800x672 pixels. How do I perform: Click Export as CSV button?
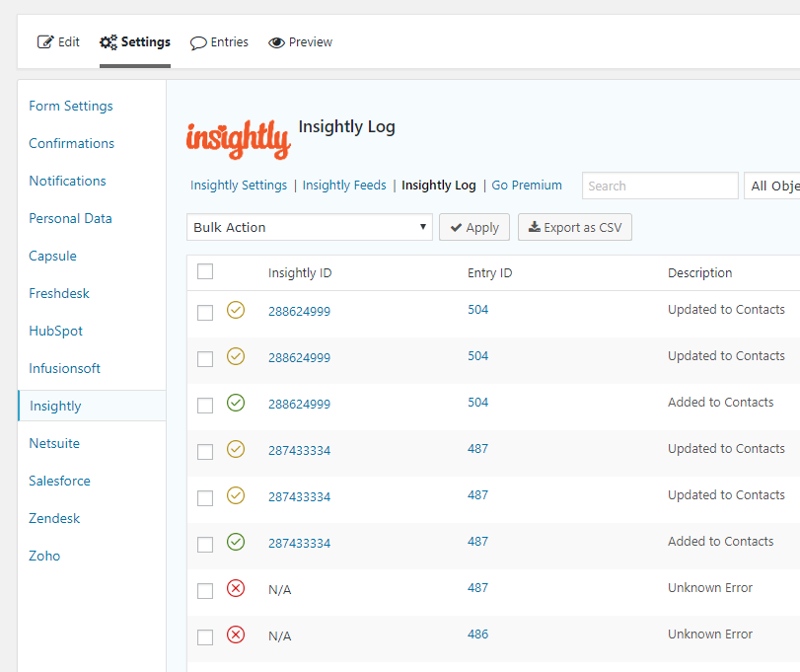(x=575, y=227)
